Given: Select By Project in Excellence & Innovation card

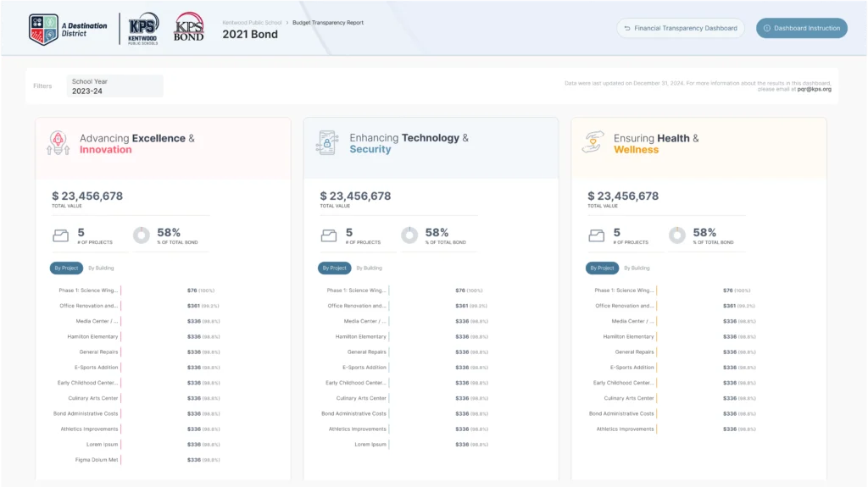Looking at the screenshot, I should [x=66, y=268].
